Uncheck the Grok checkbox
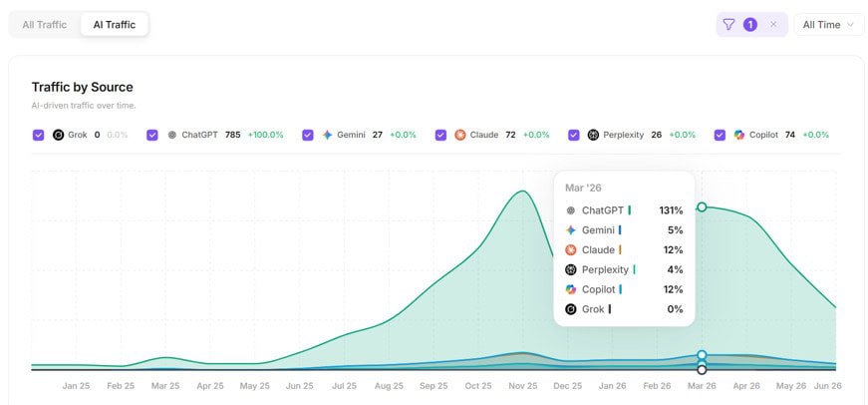This screenshot has width=868, height=405. pos(38,135)
